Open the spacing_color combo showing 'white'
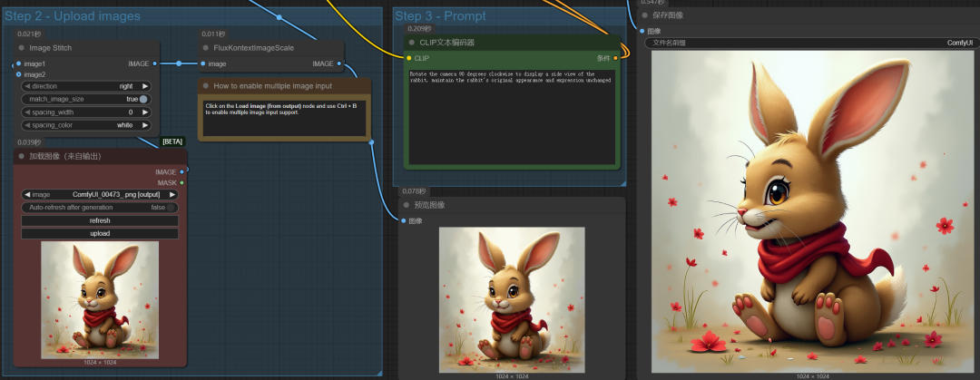Screen dimensions: 980x380 (86, 126)
